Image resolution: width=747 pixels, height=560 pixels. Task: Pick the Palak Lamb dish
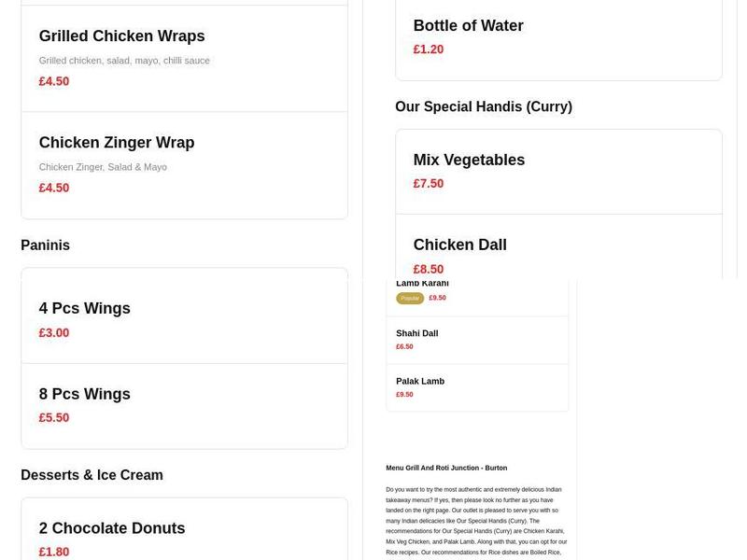pos(420,381)
